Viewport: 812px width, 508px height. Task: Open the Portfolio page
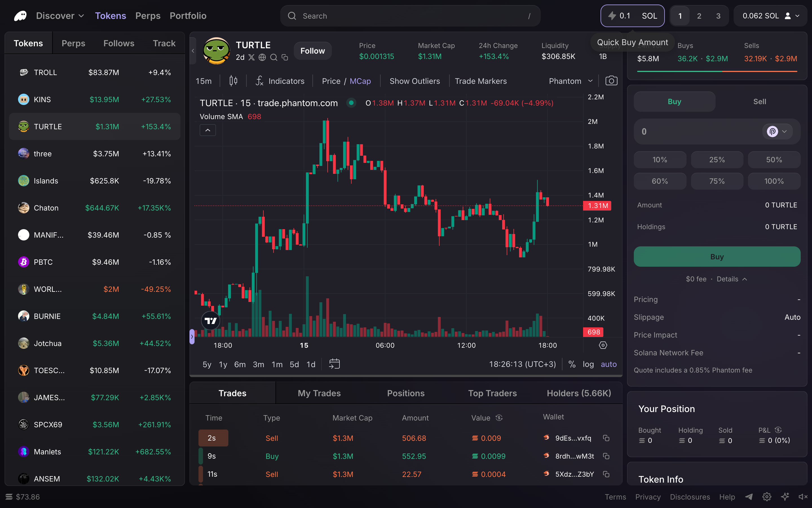[x=188, y=16]
